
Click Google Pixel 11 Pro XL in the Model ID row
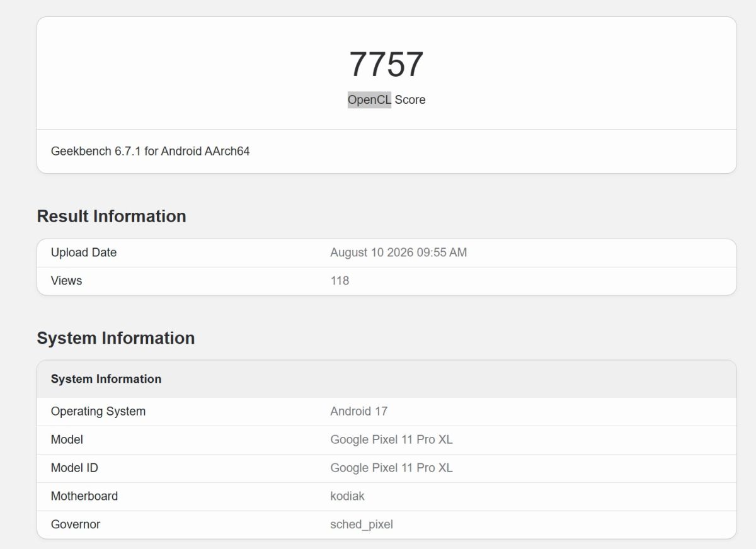pos(391,468)
